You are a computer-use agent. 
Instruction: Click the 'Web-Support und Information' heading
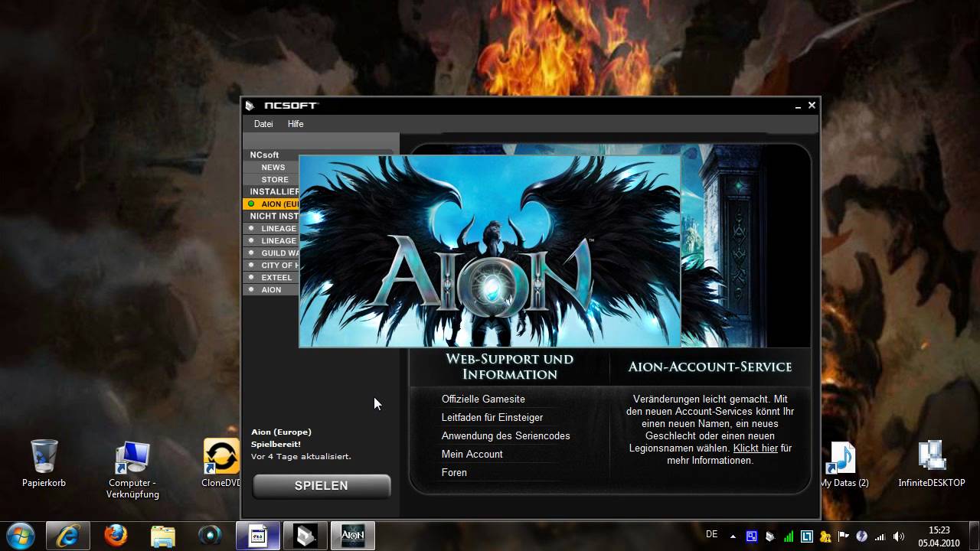[510, 367]
